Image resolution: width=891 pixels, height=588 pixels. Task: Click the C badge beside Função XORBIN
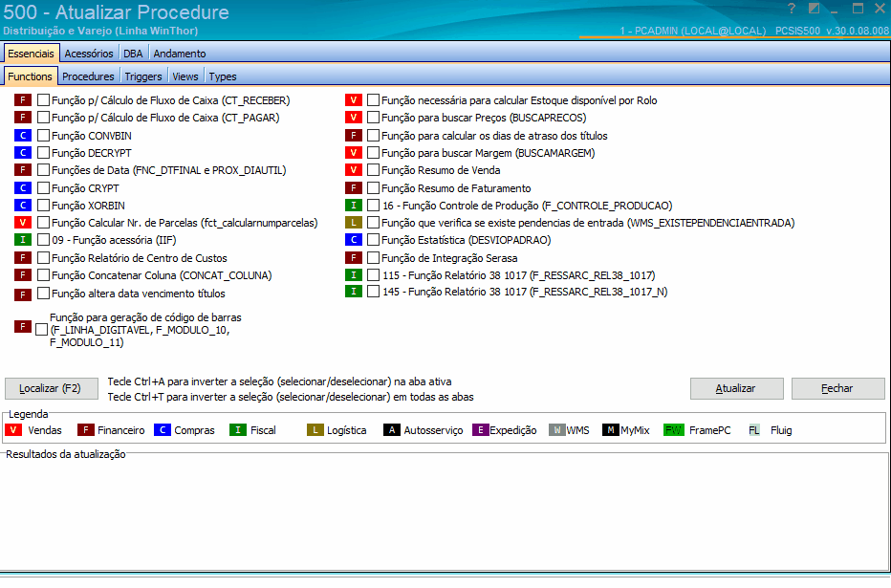(23, 206)
